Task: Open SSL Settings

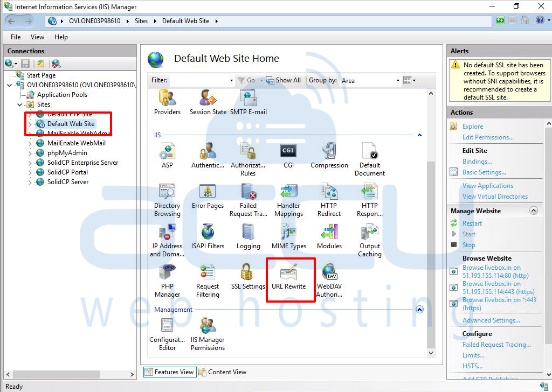Action: tap(248, 276)
